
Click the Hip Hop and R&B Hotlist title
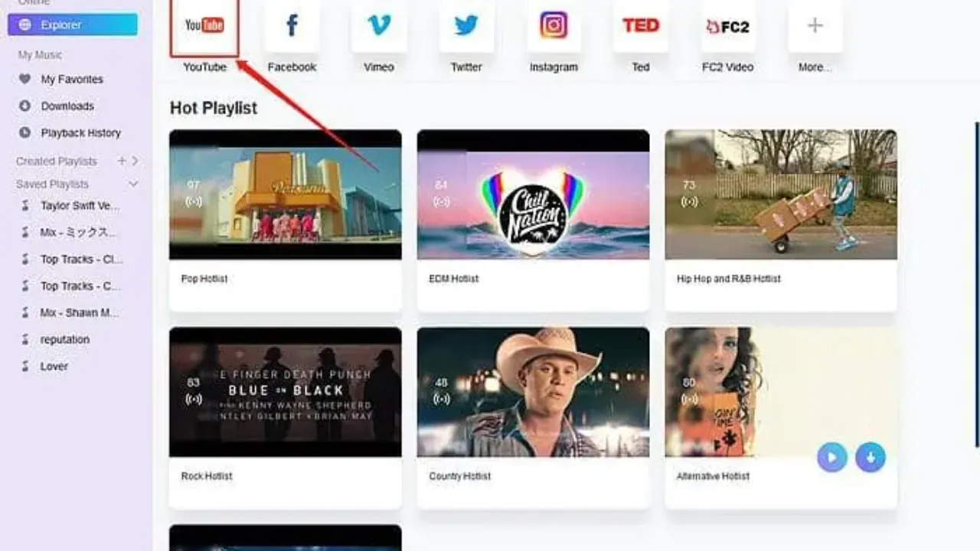coord(729,279)
